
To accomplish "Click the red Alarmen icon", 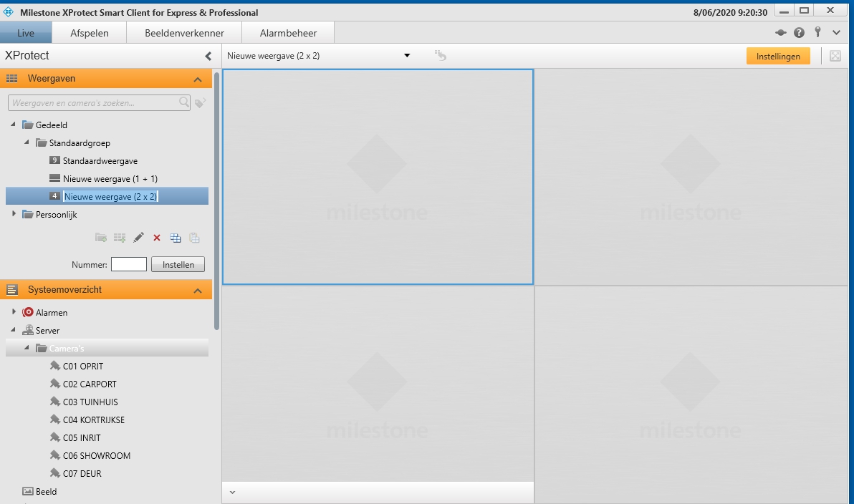I will click(28, 312).
